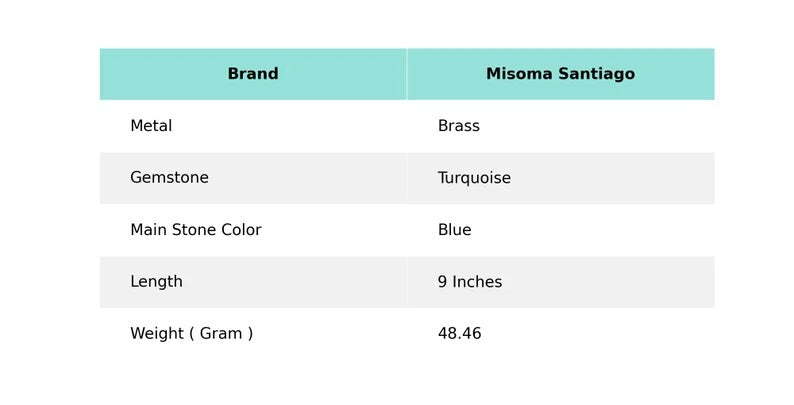Click the word Inches in Length value
Screen dimensions: 794x405
click(477, 282)
